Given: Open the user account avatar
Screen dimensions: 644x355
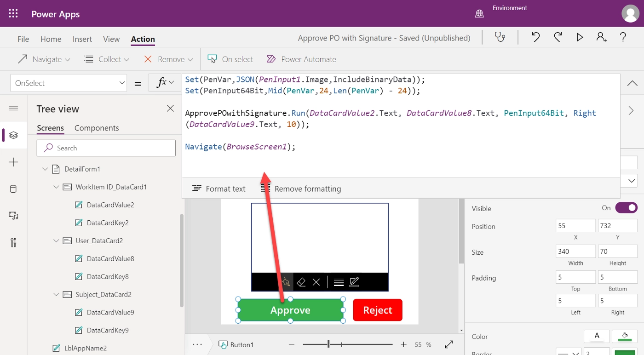Looking at the screenshot, I should [x=630, y=13].
